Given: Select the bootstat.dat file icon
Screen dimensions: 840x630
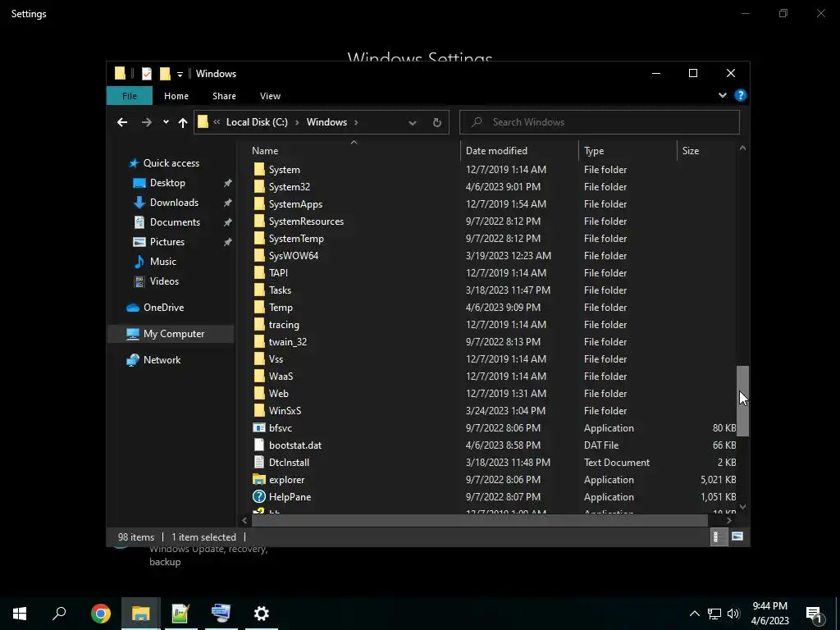Looking at the screenshot, I should (259, 445).
